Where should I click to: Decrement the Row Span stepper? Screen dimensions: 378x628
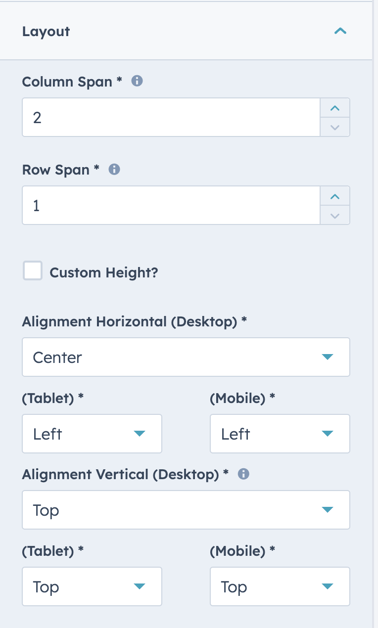(335, 215)
